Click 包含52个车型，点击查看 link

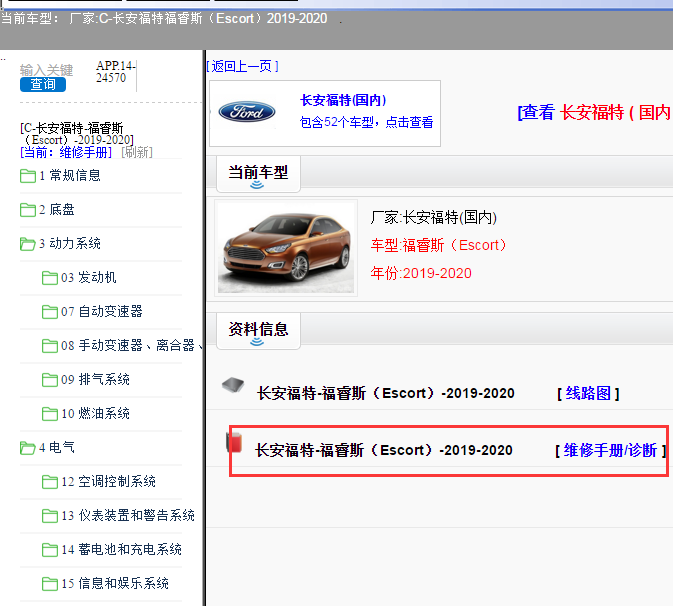pos(367,122)
